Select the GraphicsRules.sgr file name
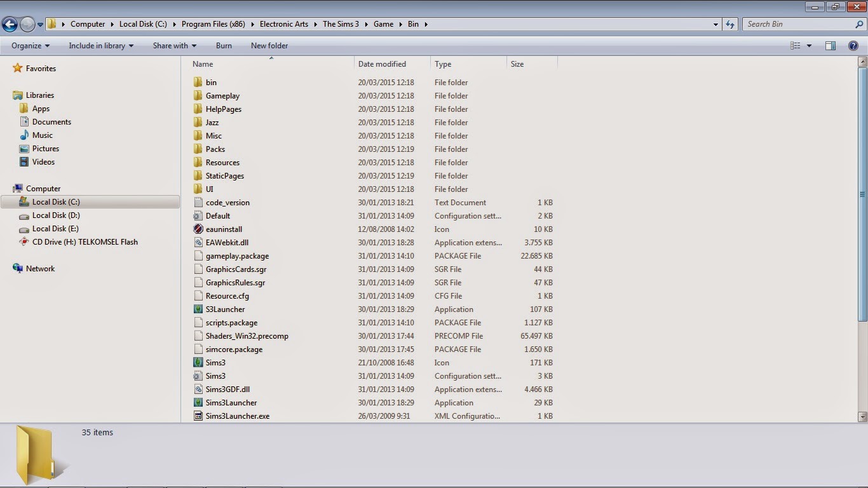The width and height of the screenshot is (868, 488). [x=236, y=283]
